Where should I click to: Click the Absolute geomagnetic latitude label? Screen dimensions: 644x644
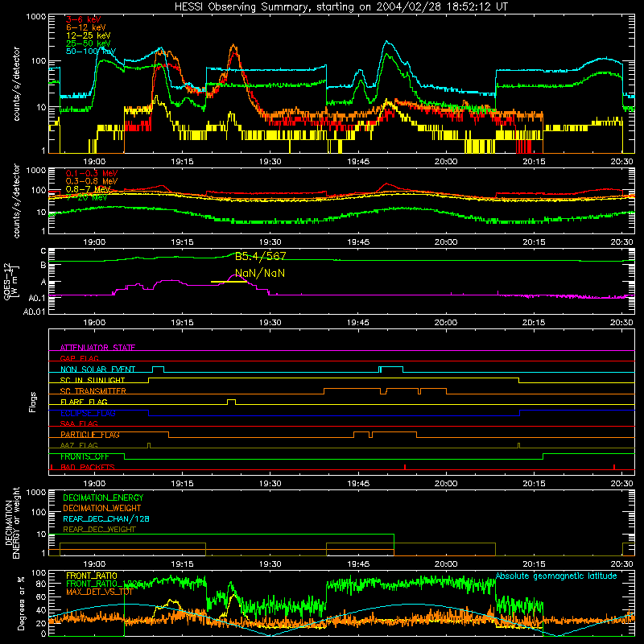click(x=556, y=576)
